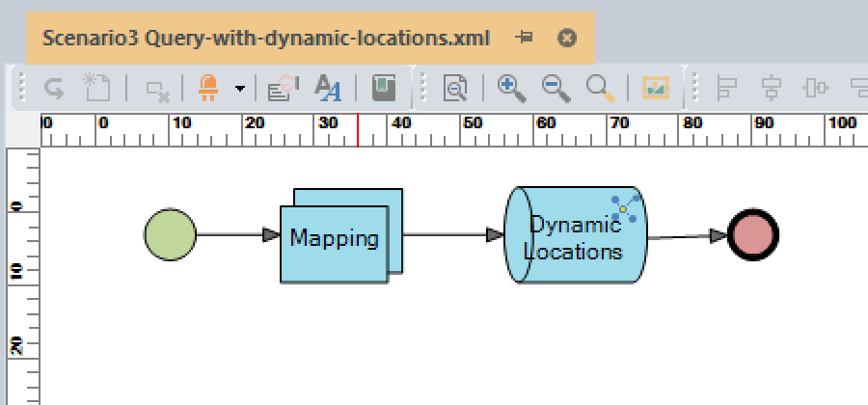The height and width of the screenshot is (405, 868).
Task: Open the dropdown arrow next to the plug icon
Action: pyautogui.click(x=240, y=89)
